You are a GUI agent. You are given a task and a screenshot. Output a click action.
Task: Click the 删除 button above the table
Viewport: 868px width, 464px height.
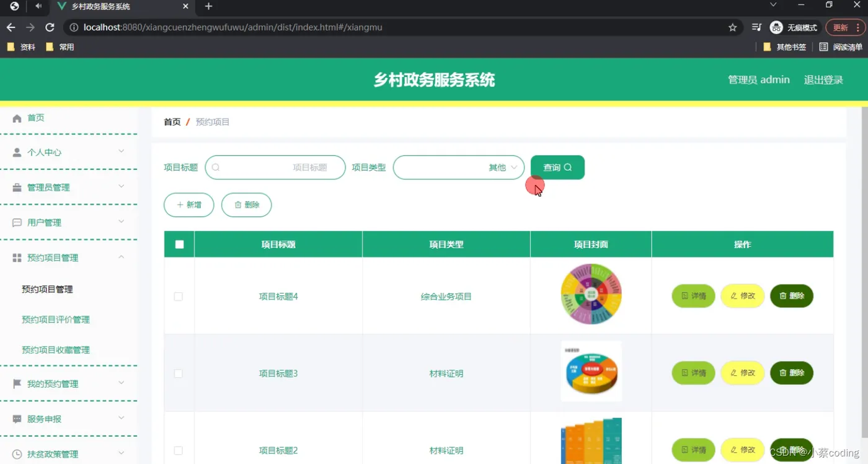[x=247, y=205]
